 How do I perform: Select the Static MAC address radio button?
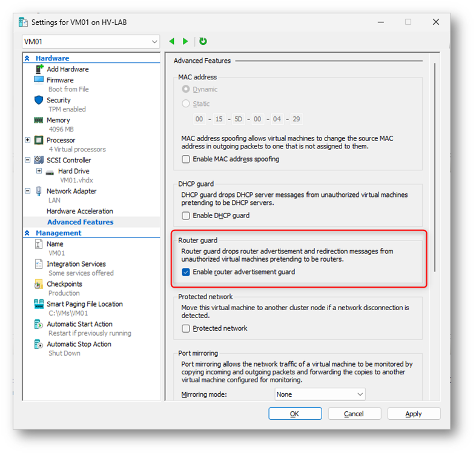(186, 104)
